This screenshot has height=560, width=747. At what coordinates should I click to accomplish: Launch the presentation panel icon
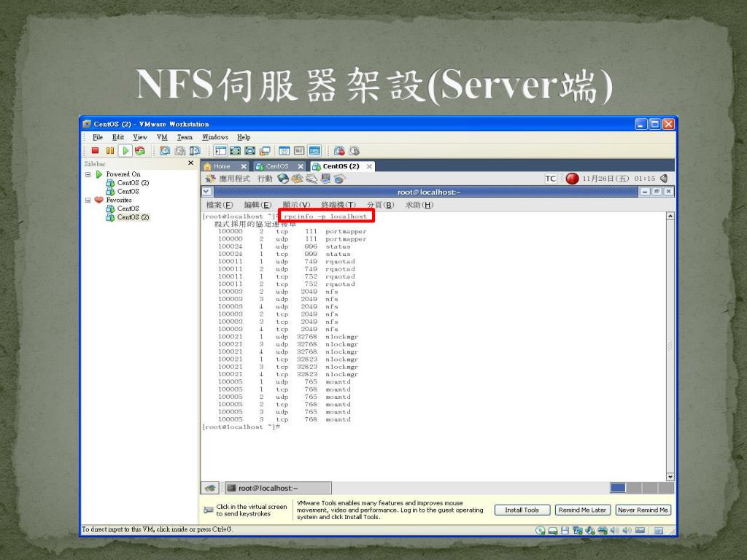tap(326, 179)
